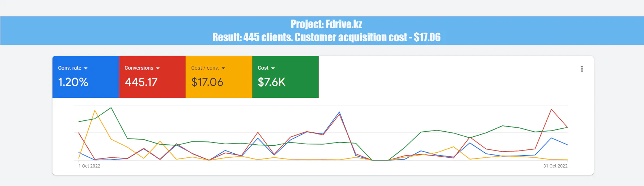This screenshot has width=644, height=186.
Task: Open the Conv. rate metric dropdown arrow
Action: point(86,68)
